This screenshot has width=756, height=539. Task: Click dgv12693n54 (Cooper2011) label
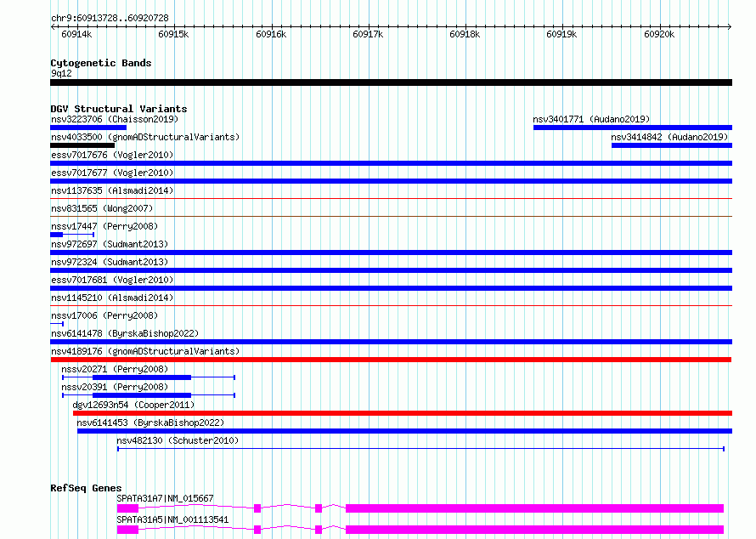[133, 405]
